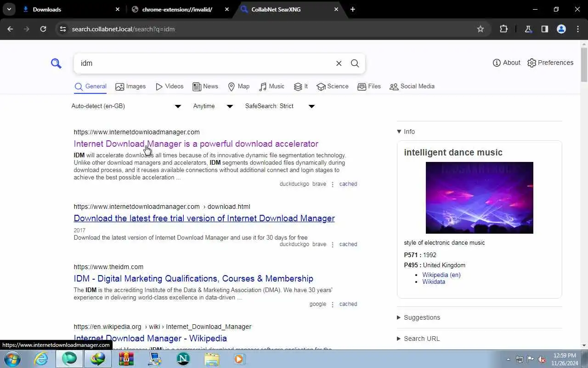The width and height of the screenshot is (588, 368).
Task: Collapse the Info panel
Action: tap(406, 132)
